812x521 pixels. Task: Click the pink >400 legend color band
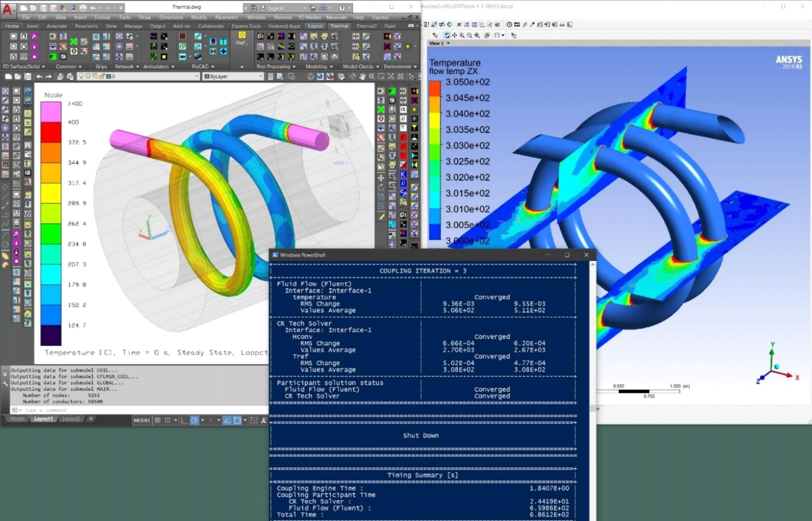click(51, 112)
